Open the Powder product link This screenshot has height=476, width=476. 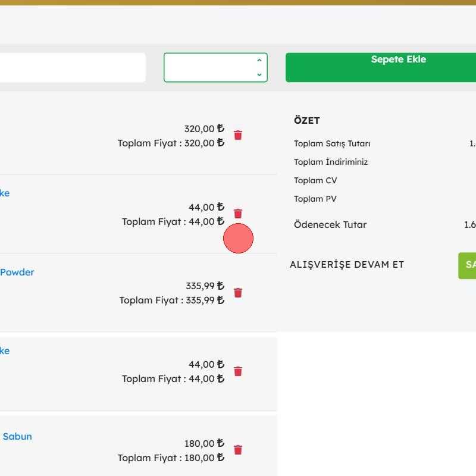[17, 273]
